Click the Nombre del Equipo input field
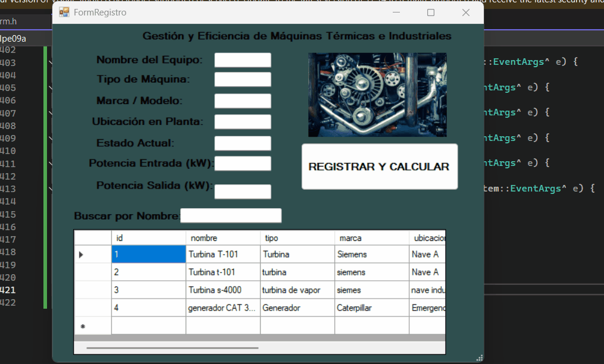This screenshot has width=604, height=364. [242, 59]
